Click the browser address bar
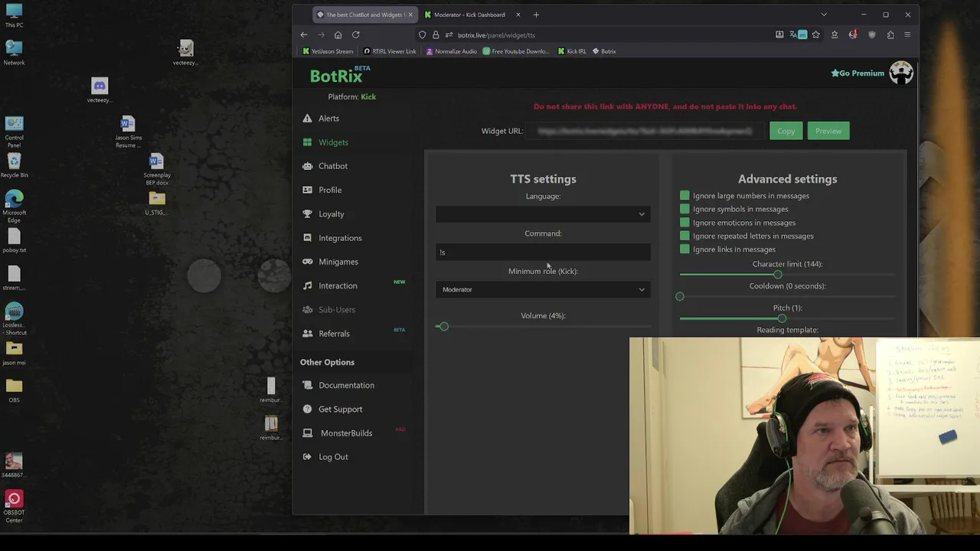This screenshot has height=551, width=980. (605, 34)
